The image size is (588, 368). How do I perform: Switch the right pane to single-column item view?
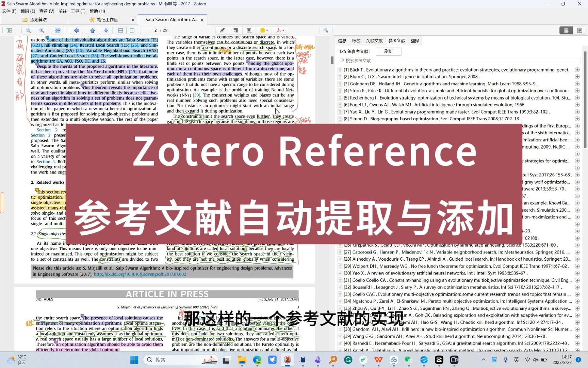(x=566, y=30)
